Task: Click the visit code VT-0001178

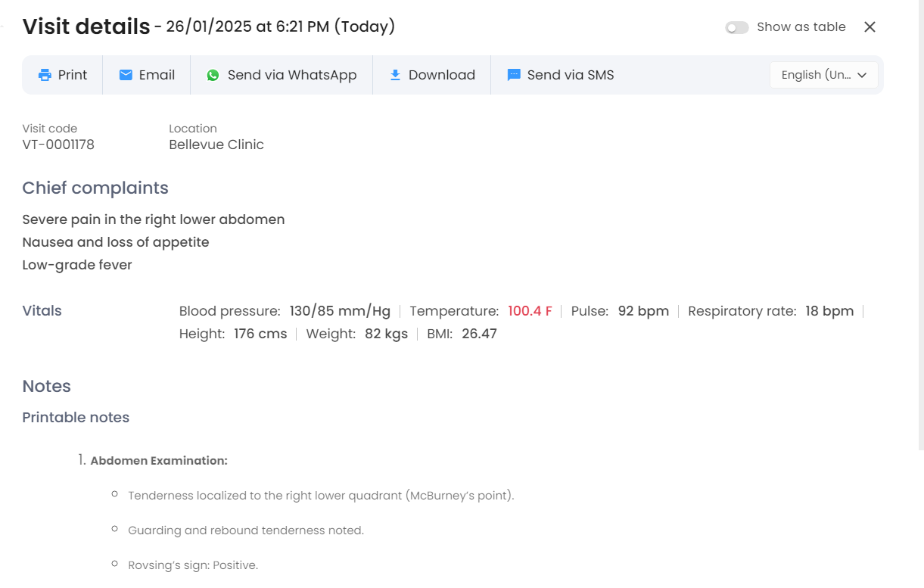Action: [x=58, y=145]
